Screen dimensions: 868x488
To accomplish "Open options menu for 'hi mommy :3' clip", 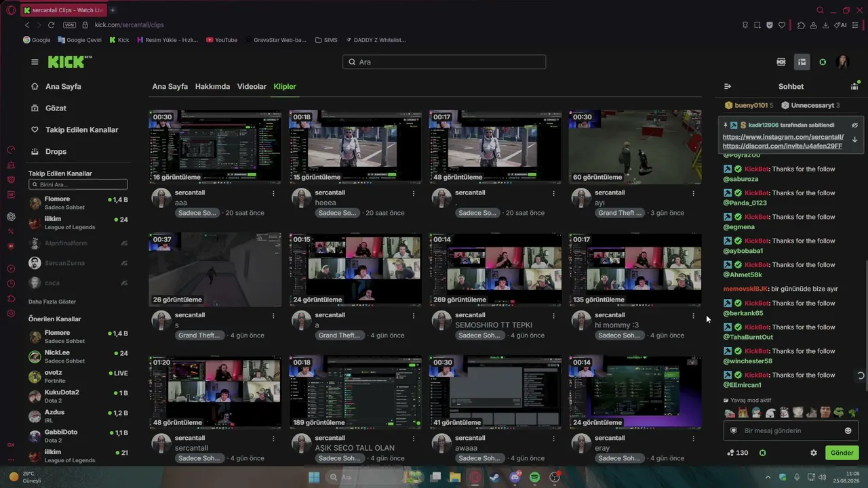I will (x=693, y=316).
